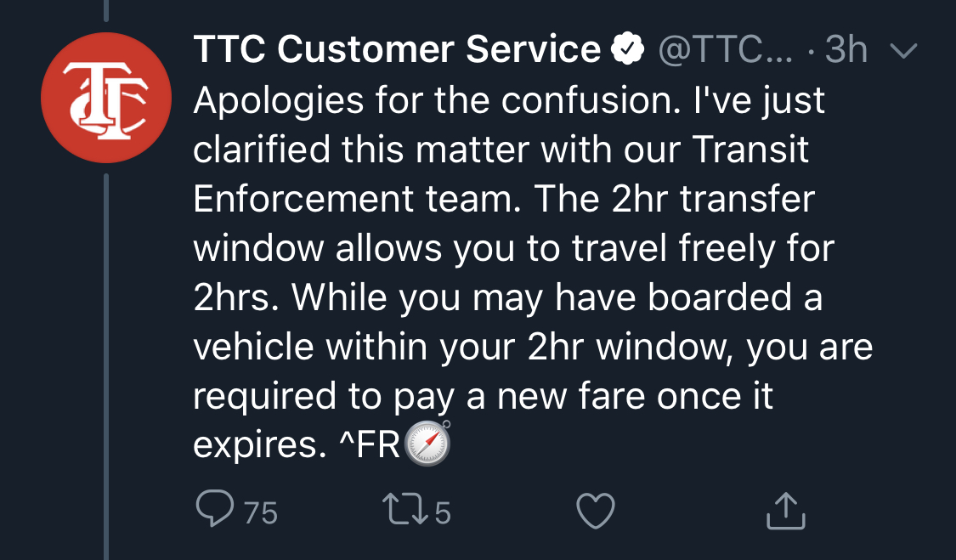
Task: Click the retweet count of 5
Action: coord(442,512)
